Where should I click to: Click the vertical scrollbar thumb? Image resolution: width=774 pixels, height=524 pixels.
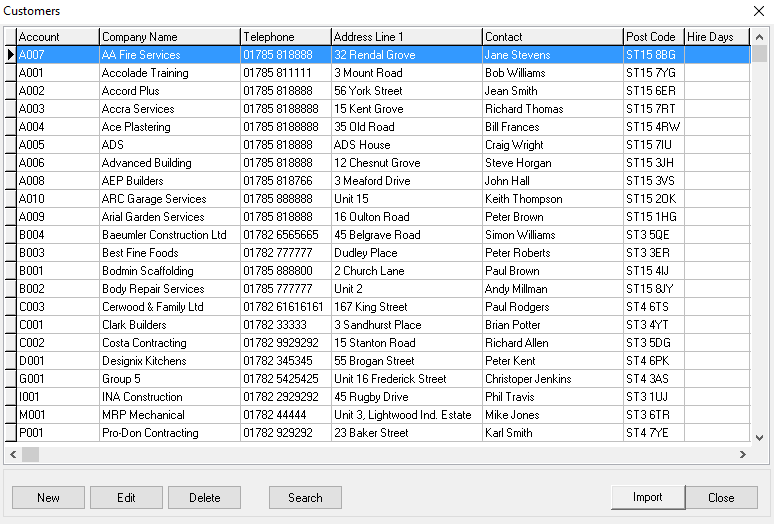pyautogui.click(x=759, y=53)
